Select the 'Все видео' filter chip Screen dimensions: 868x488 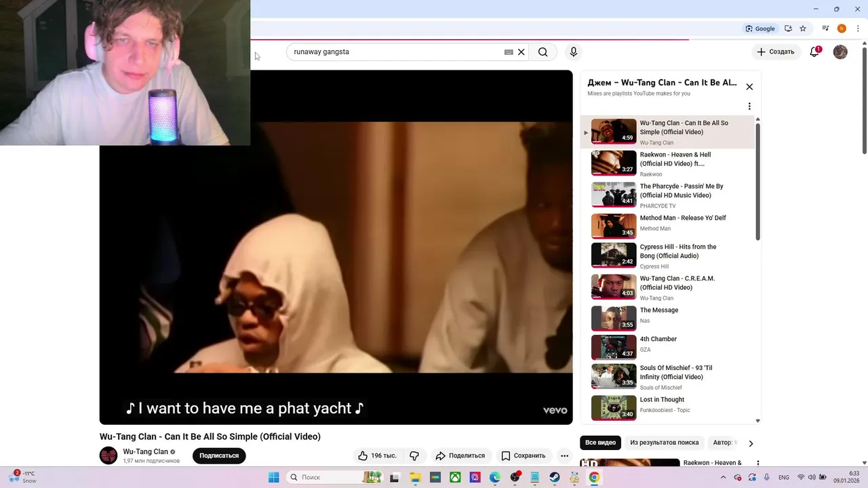coord(601,443)
